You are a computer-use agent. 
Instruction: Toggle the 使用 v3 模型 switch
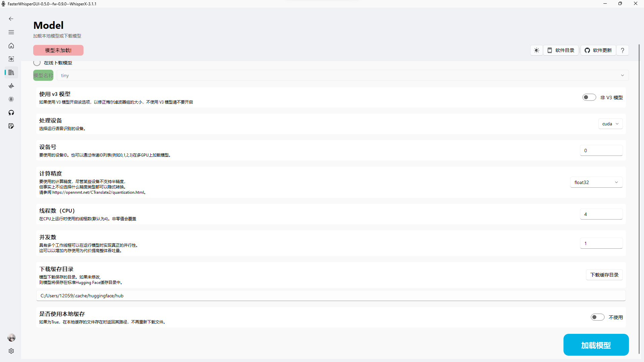coord(589,97)
